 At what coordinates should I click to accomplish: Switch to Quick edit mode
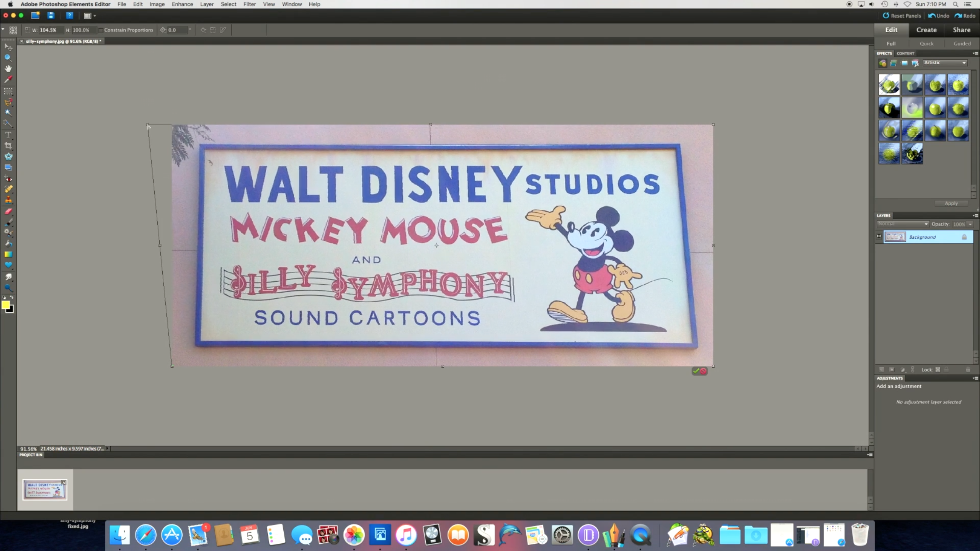[927, 44]
